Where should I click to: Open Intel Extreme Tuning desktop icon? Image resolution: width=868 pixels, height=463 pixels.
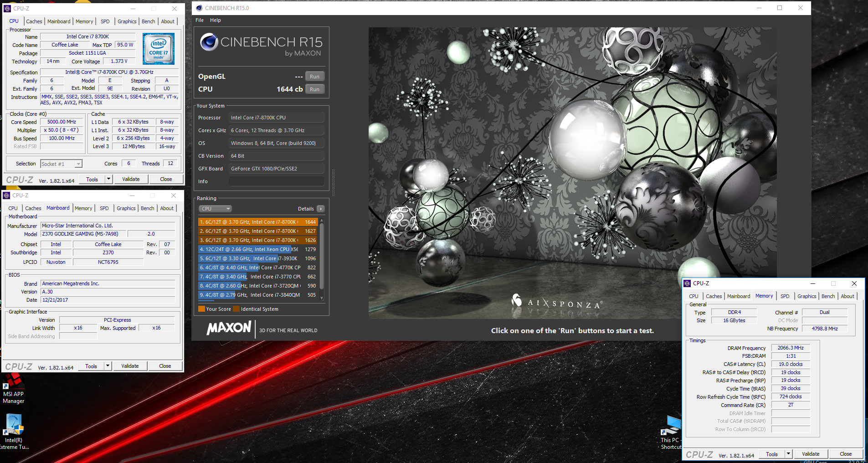point(13,432)
